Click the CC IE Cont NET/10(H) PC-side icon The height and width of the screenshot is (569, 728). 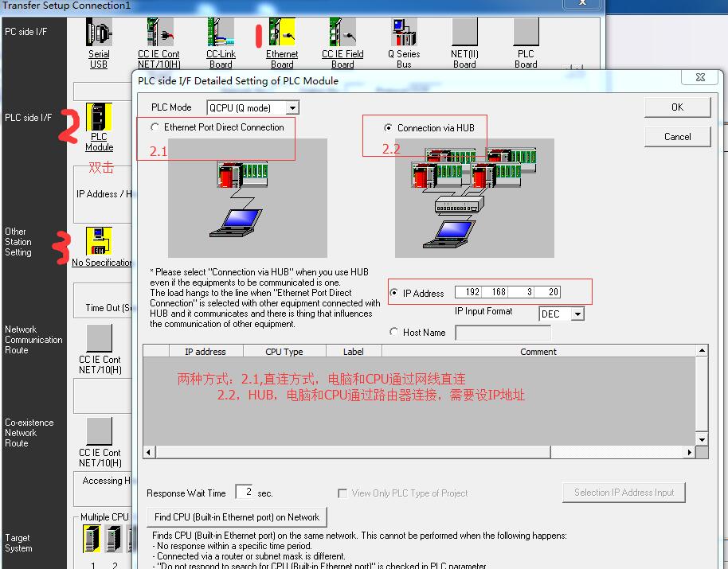coord(159,33)
